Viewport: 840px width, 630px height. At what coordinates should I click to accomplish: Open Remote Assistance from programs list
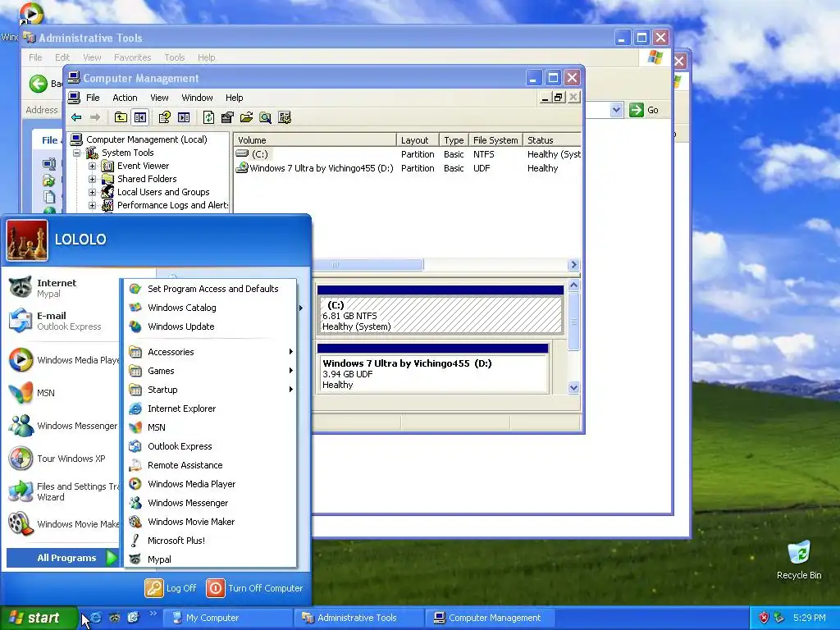[211, 465]
